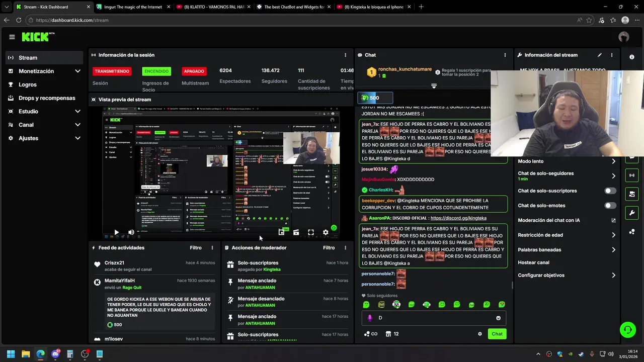Switch to the Imgur browser tab
Viewport: 644px width, 362px height.
(x=133, y=7)
